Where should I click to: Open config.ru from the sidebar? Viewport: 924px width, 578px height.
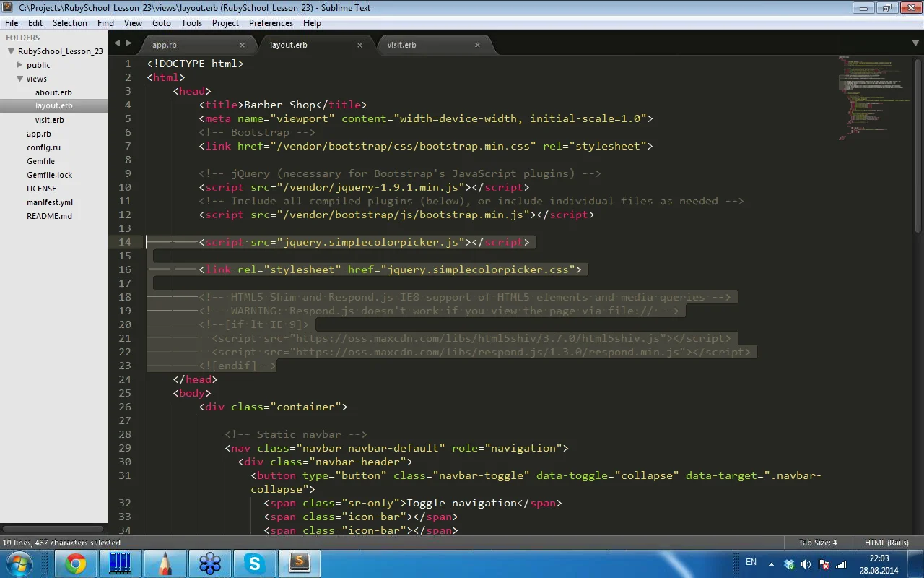click(43, 147)
